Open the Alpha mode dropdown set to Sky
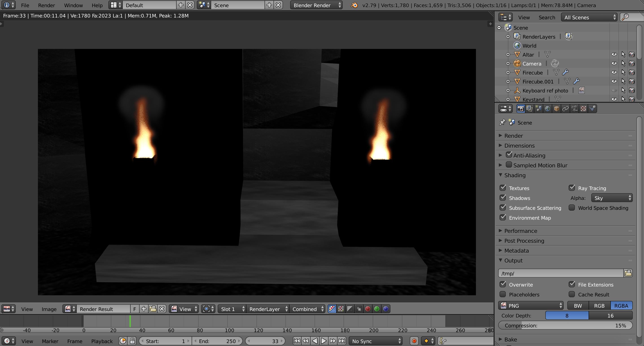The width and height of the screenshot is (644, 346). pos(611,197)
